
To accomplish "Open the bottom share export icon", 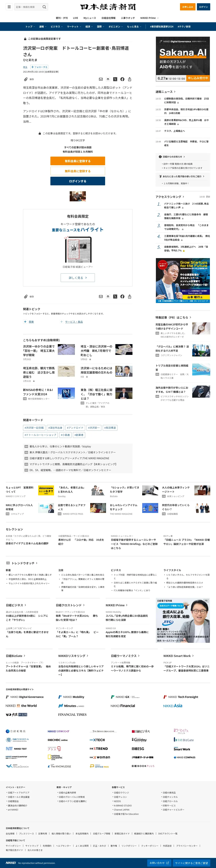I will [130, 297].
